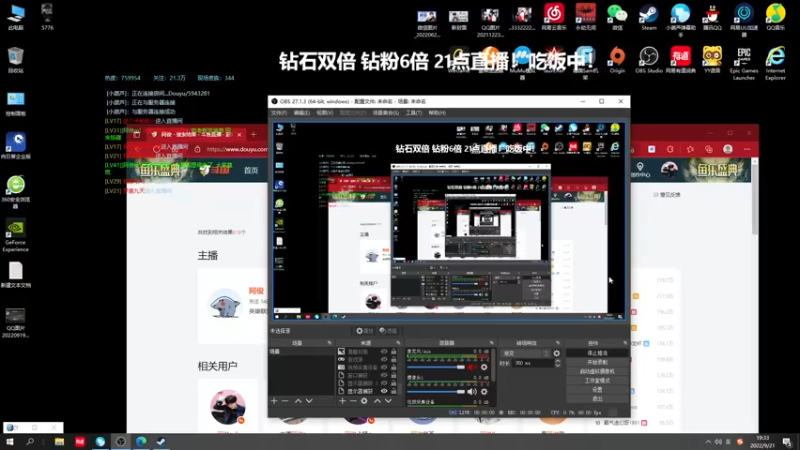
Task: Toggle visibility eye of 窗口捕获 source
Action: coord(384,376)
